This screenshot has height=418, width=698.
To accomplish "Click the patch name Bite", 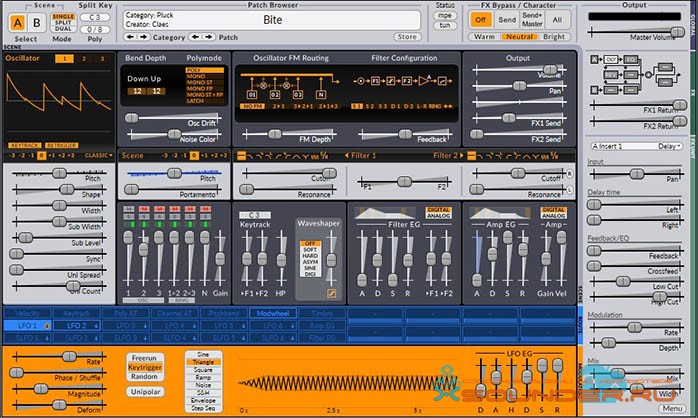I will pyautogui.click(x=272, y=20).
